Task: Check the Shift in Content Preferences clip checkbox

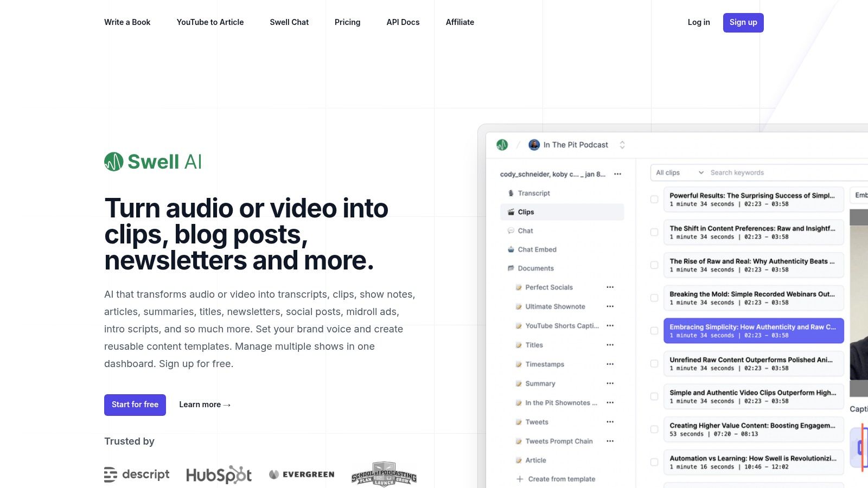Action: (654, 233)
